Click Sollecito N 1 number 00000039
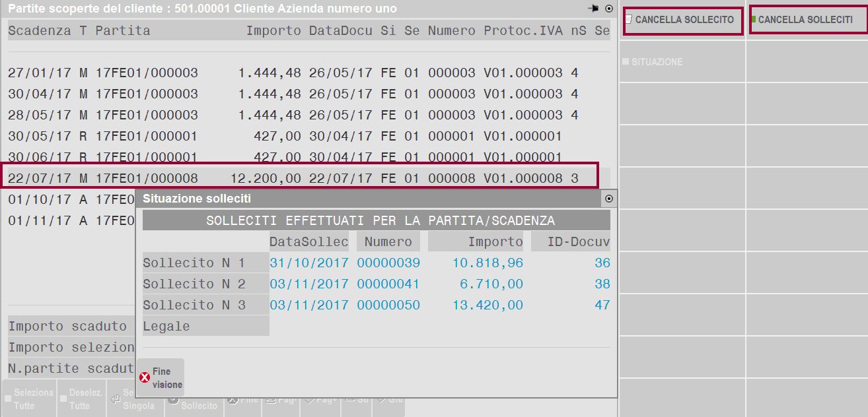The image size is (868, 417). tap(388, 263)
